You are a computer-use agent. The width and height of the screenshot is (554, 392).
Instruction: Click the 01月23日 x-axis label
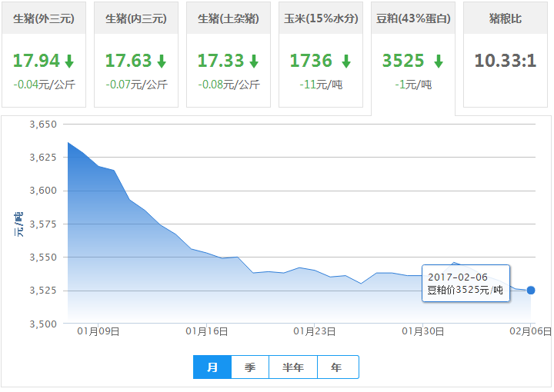point(315,332)
